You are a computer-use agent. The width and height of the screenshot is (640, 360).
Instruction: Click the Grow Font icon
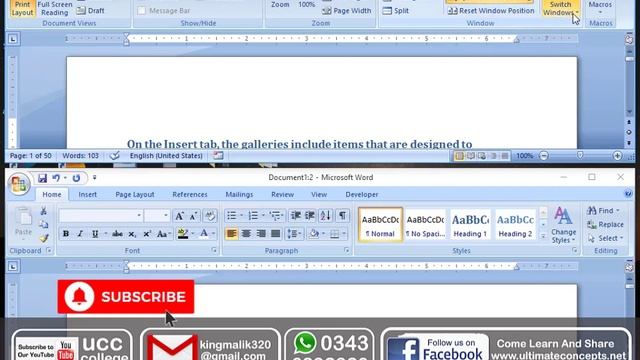coord(179,216)
